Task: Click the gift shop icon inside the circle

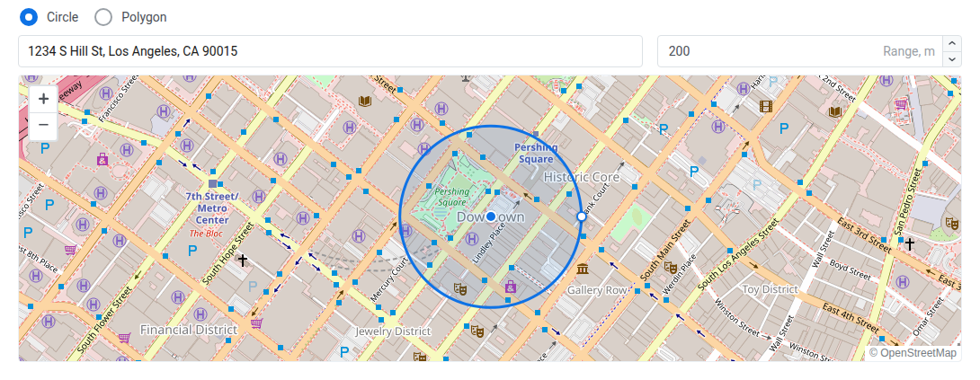Action: click(511, 287)
